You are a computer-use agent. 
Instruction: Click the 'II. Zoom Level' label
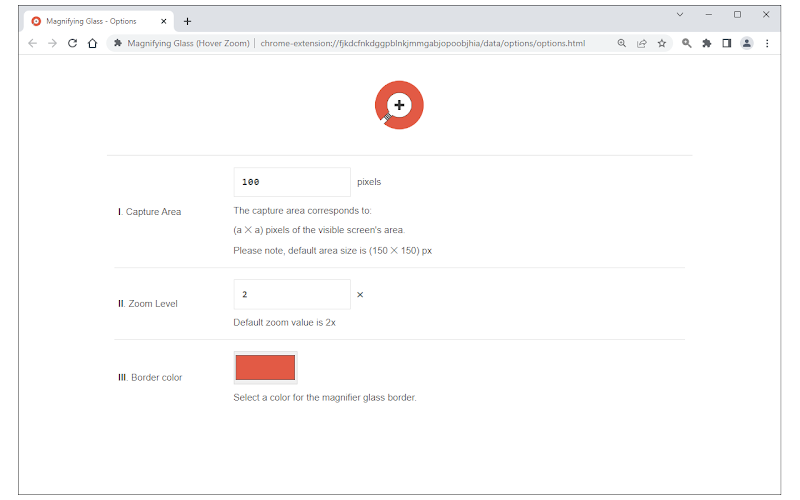click(148, 304)
